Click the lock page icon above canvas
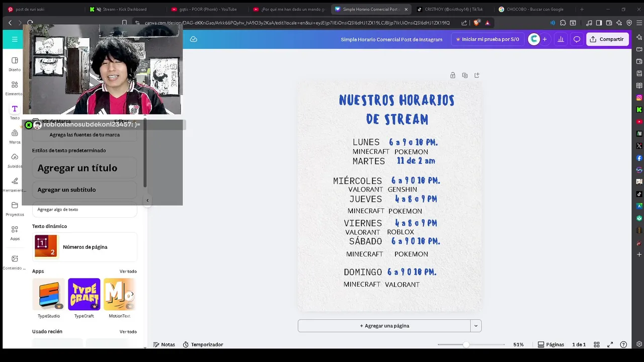This screenshot has width=644, height=362. pyautogui.click(x=453, y=75)
